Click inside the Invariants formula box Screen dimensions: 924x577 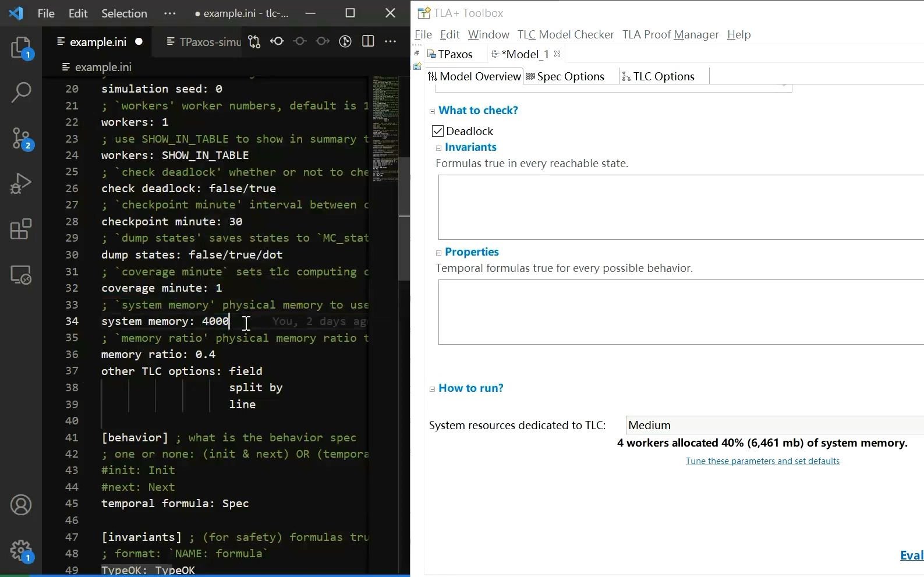(681, 207)
